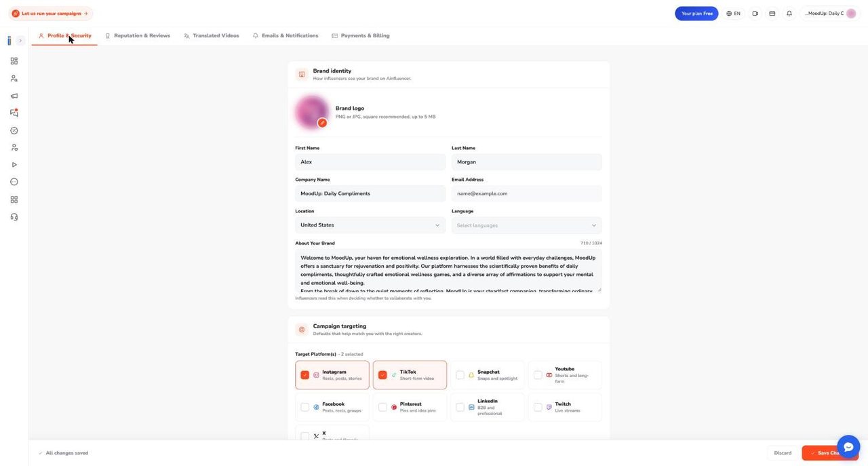Click the video camera icon in the top bar

755,14
